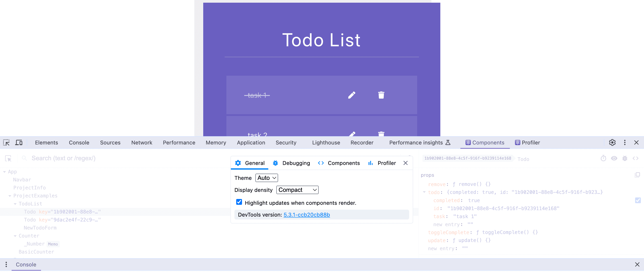Select the BasicCounter component in tree
644x272 pixels.
36,252
